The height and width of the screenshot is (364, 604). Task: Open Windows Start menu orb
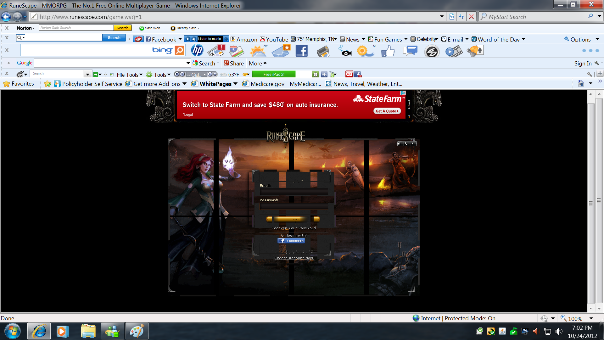click(x=13, y=331)
